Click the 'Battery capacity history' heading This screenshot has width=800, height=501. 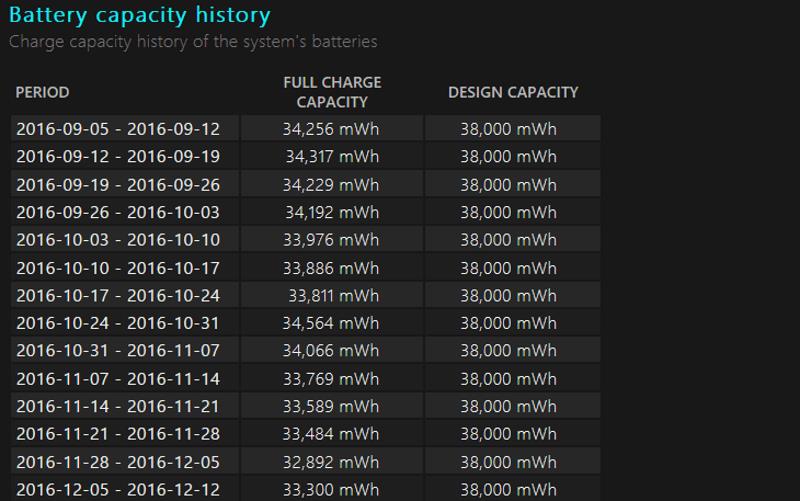tap(139, 15)
